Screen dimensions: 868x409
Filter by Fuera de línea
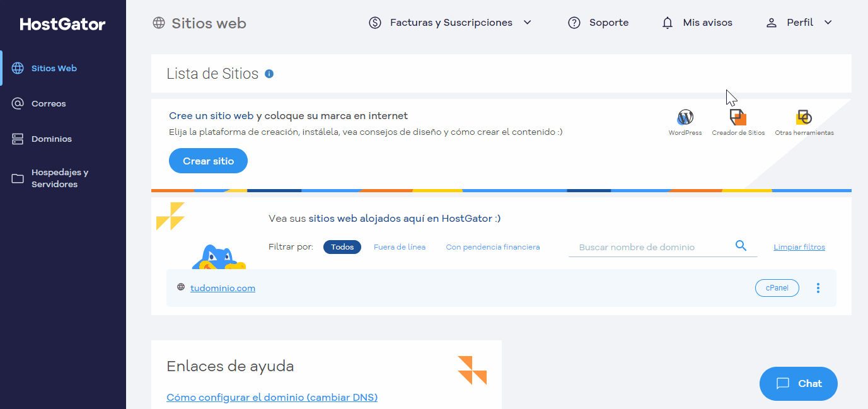(400, 247)
